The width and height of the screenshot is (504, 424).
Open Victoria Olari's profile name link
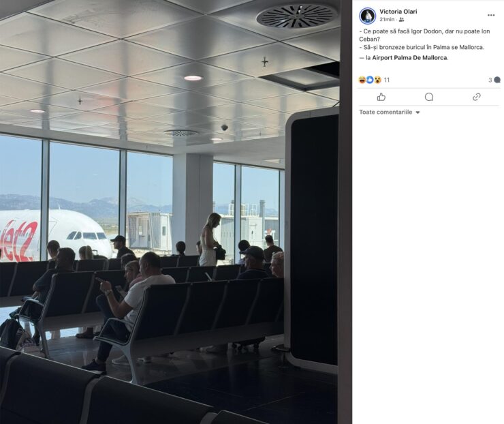click(398, 12)
